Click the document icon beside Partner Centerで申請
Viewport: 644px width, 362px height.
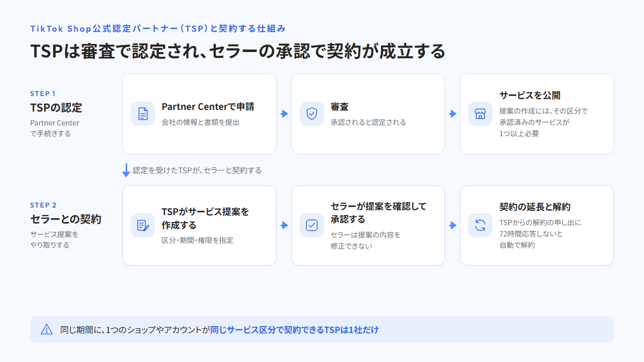click(143, 114)
